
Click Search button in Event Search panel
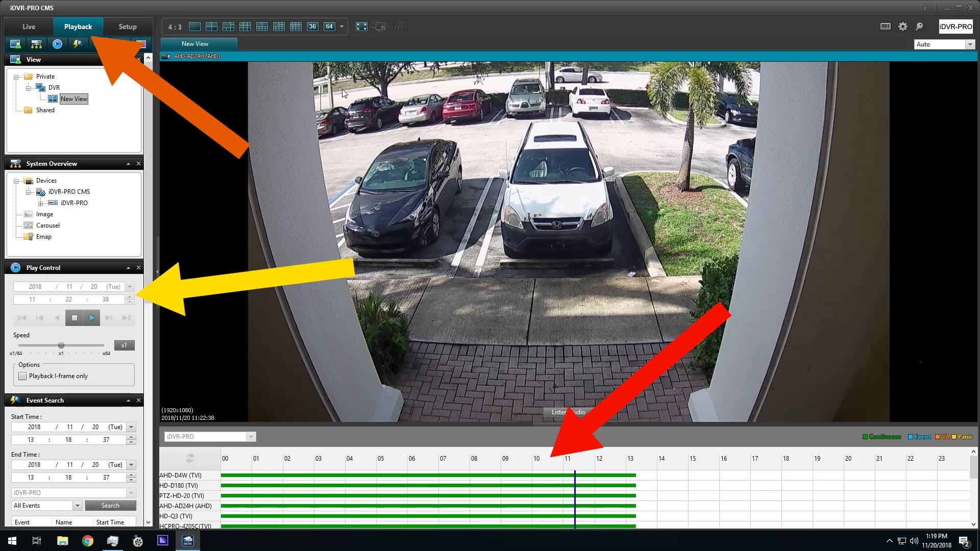[x=110, y=505]
